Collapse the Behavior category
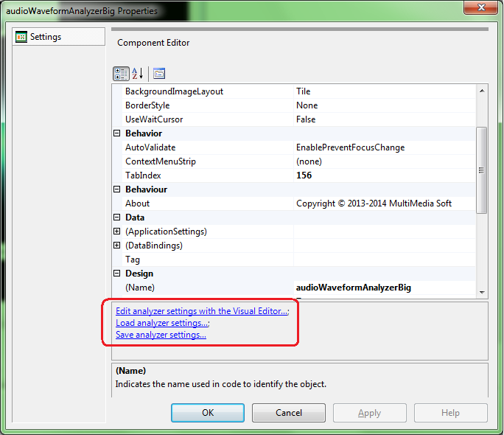The height and width of the screenshot is (435, 504). (116, 133)
